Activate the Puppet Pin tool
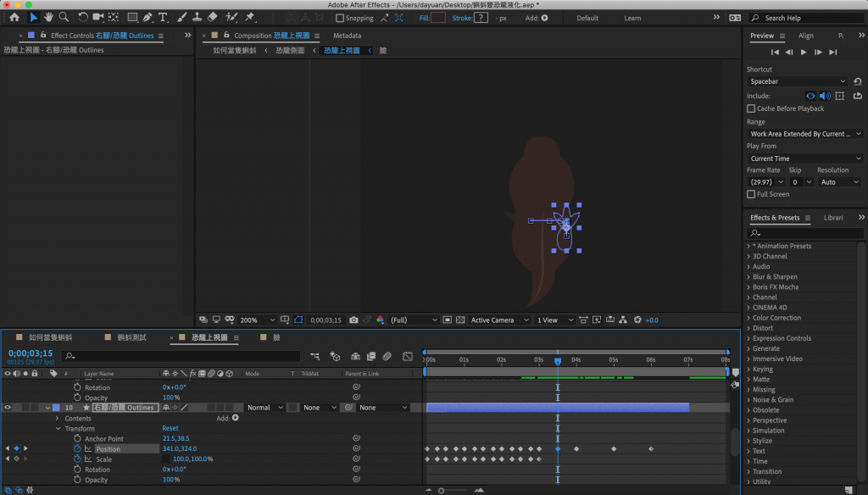The image size is (868, 495). click(x=250, y=17)
